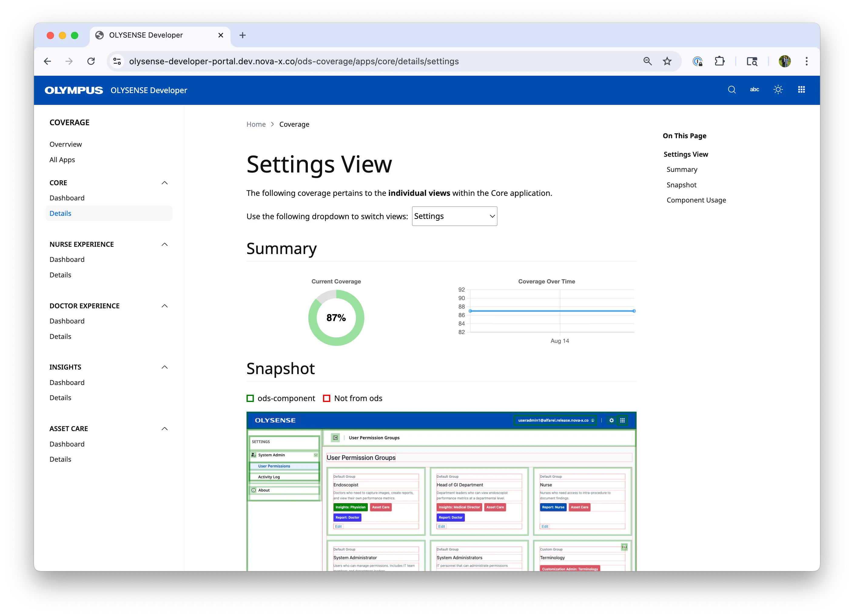Click the Coverage Over Time line endpoint

click(x=634, y=311)
